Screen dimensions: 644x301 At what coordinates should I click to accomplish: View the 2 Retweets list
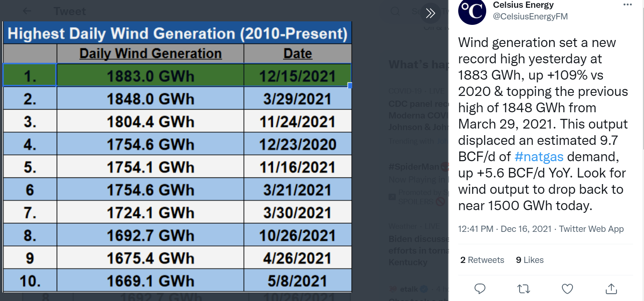pos(482,260)
